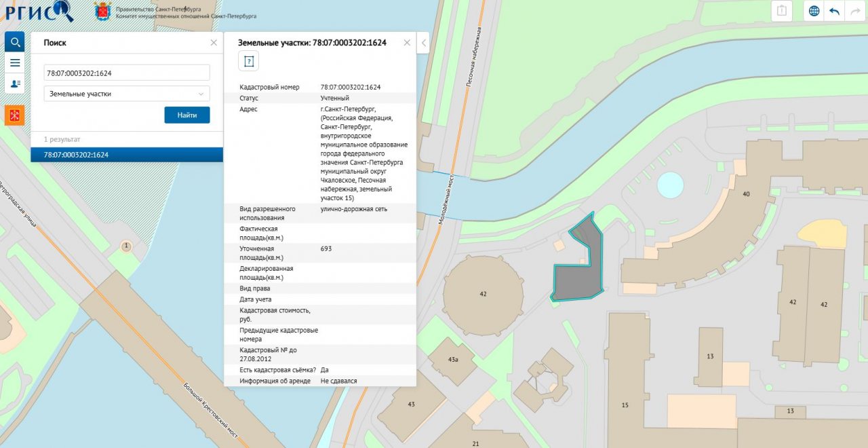
Task: Click the forward map view arrow
Action: pyautogui.click(x=854, y=12)
